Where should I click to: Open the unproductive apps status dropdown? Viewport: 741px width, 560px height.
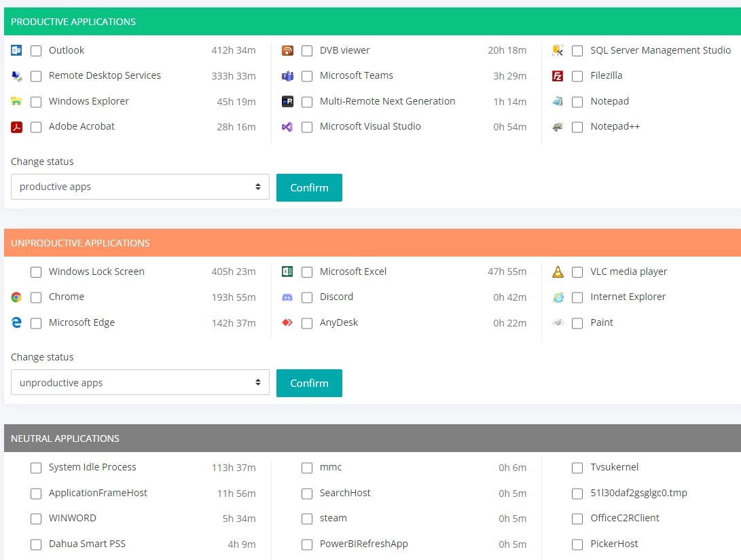pos(140,382)
